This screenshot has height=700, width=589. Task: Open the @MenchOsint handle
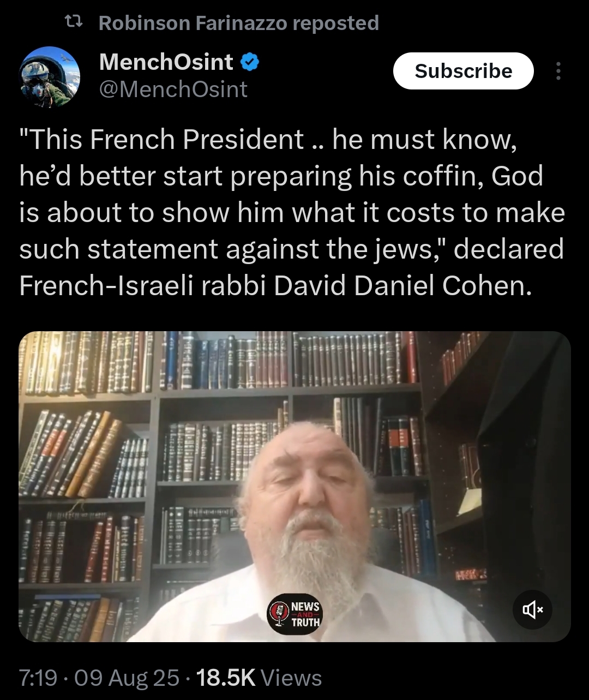point(173,89)
